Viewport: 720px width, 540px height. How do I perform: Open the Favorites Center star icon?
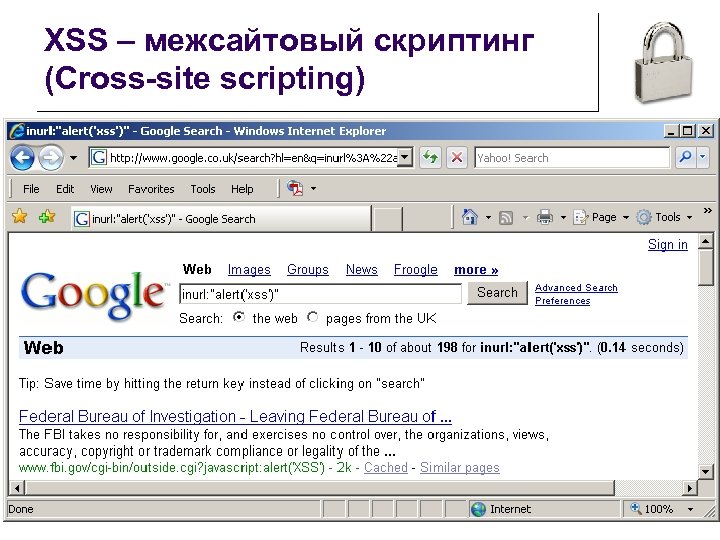point(20,216)
